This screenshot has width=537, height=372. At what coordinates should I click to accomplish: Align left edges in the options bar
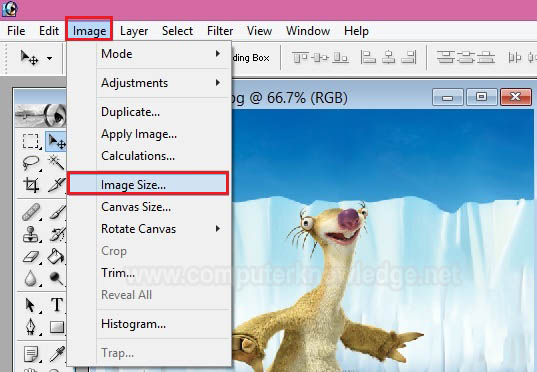(368, 57)
